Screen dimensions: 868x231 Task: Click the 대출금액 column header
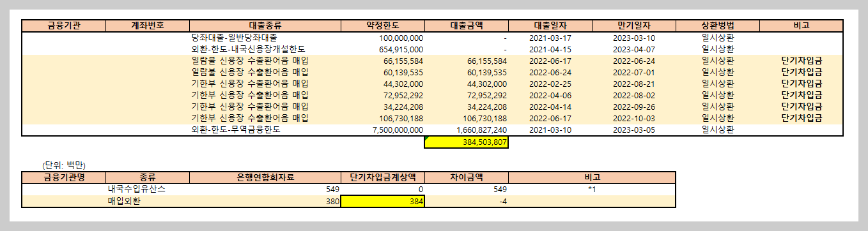pyautogui.click(x=467, y=26)
